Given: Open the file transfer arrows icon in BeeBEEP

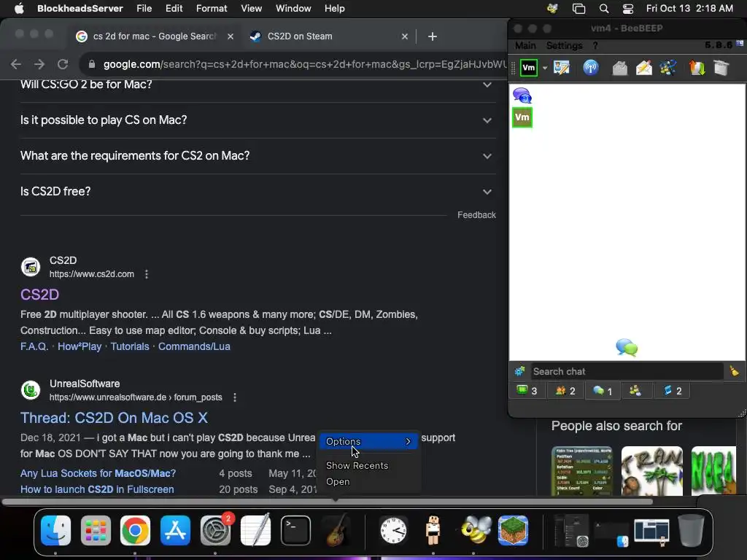Looking at the screenshot, I should point(697,68).
